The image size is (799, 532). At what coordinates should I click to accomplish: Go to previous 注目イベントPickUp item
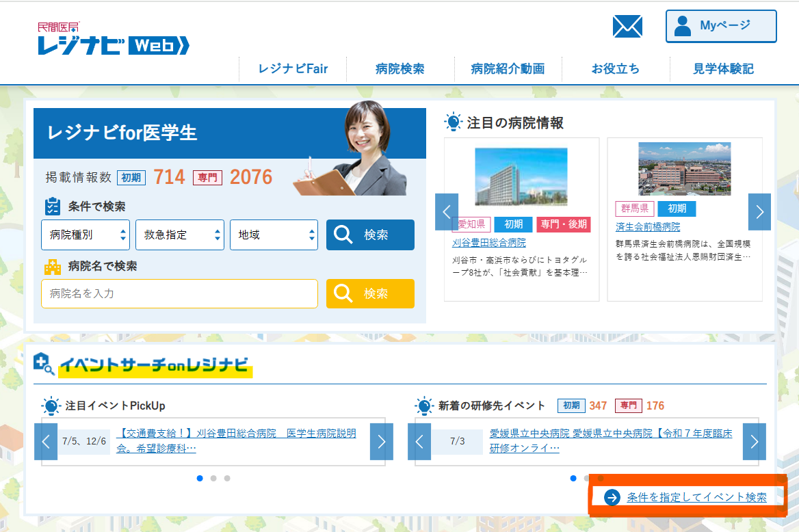click(x=46, y=441)
